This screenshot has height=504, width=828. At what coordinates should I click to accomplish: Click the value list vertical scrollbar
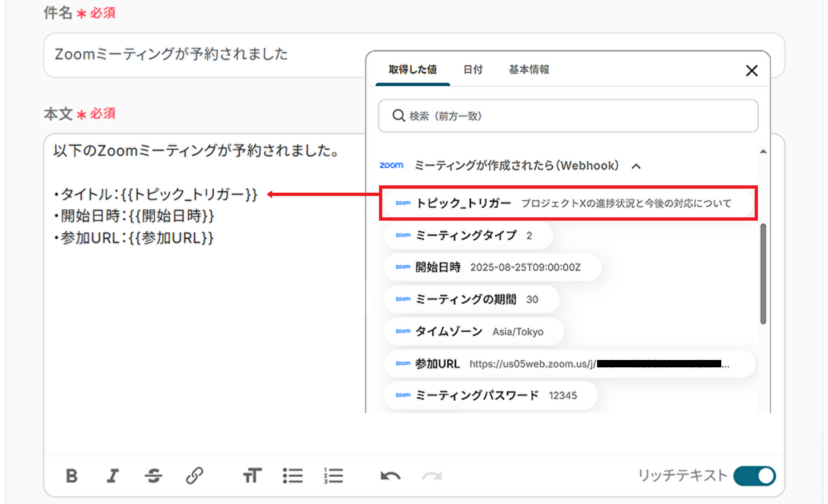(x=763, y=273)
